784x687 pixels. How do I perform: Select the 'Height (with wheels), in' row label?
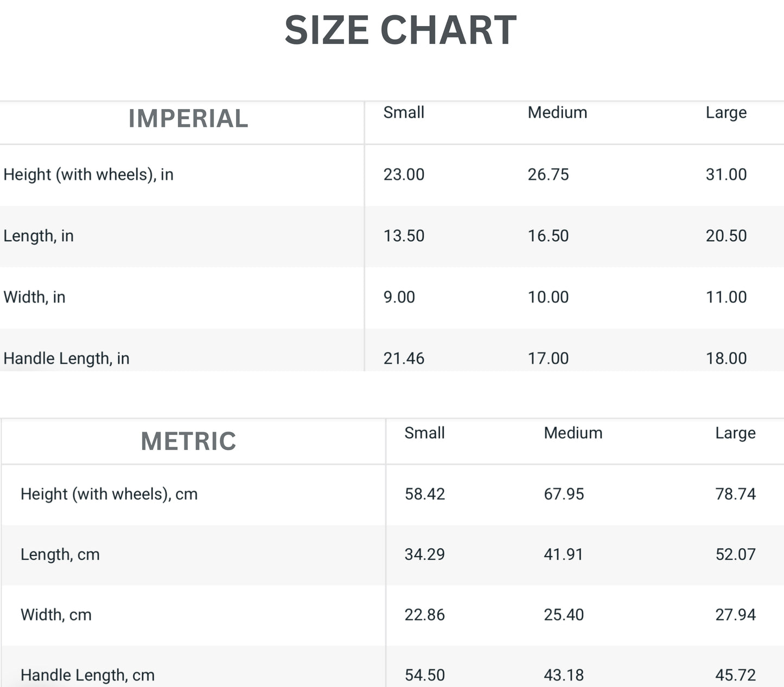(x=88, y=175)
